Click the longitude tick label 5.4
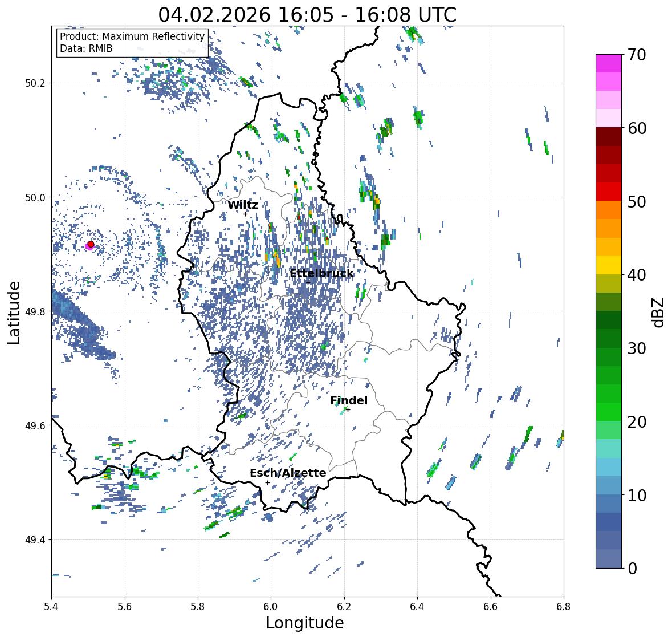 pos(51,606)
